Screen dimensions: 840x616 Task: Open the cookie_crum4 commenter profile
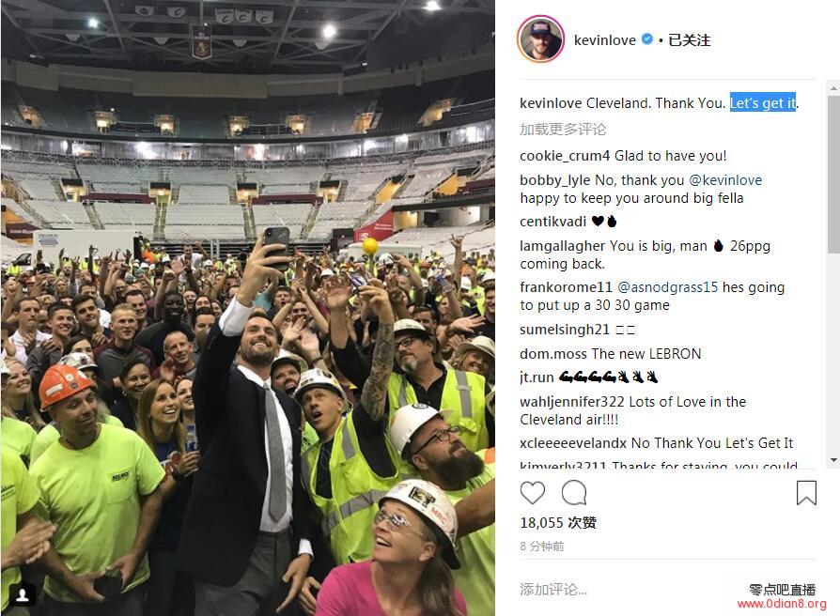pyautogui.click(x=565, y=156)
